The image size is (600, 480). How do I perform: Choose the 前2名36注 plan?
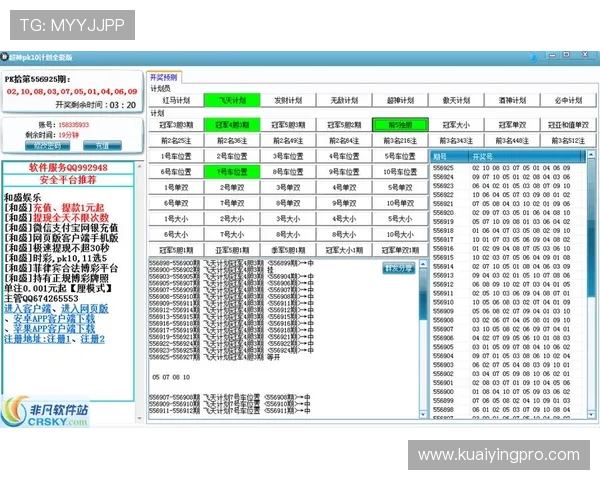click(232, 140)
